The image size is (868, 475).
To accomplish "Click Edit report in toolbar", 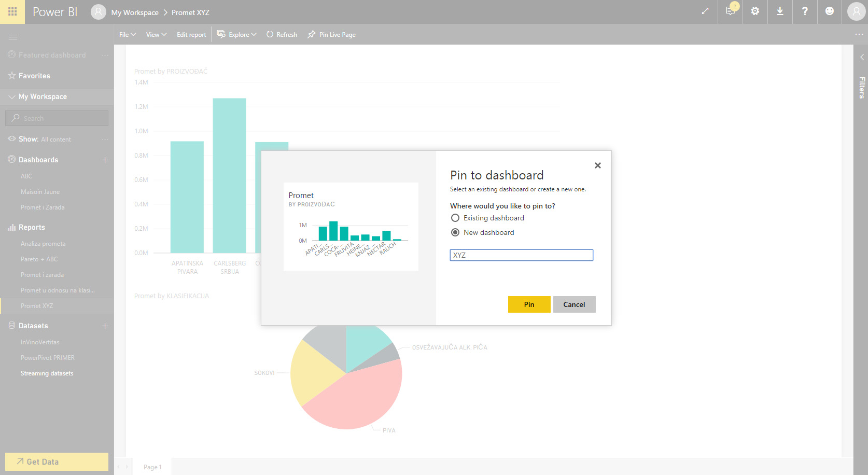I will pos(191,35).
